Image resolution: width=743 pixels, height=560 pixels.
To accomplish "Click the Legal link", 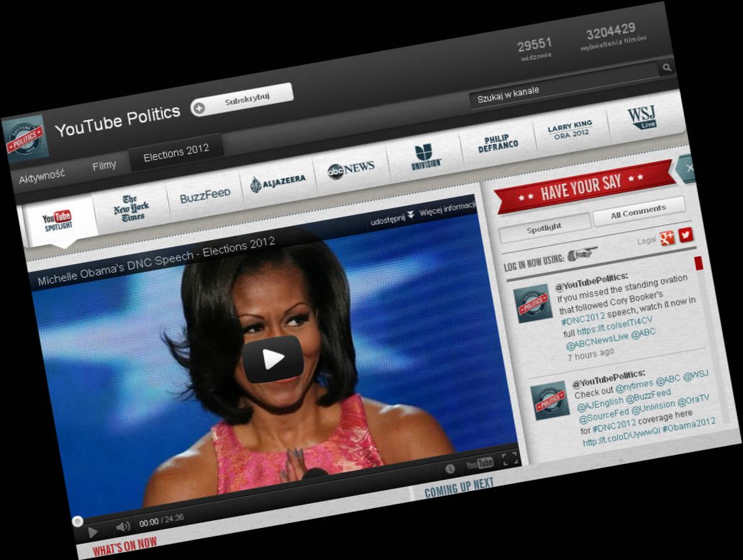I will [x=647, y=241].
